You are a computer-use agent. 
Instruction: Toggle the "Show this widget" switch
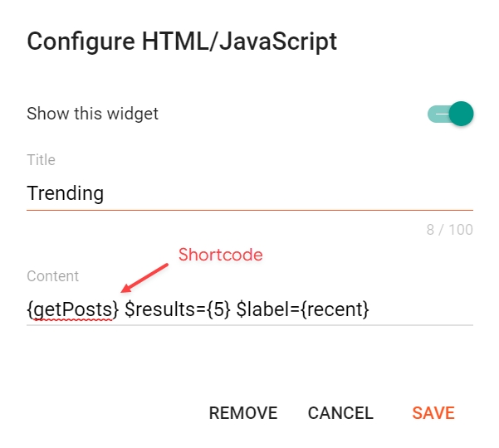450,114
